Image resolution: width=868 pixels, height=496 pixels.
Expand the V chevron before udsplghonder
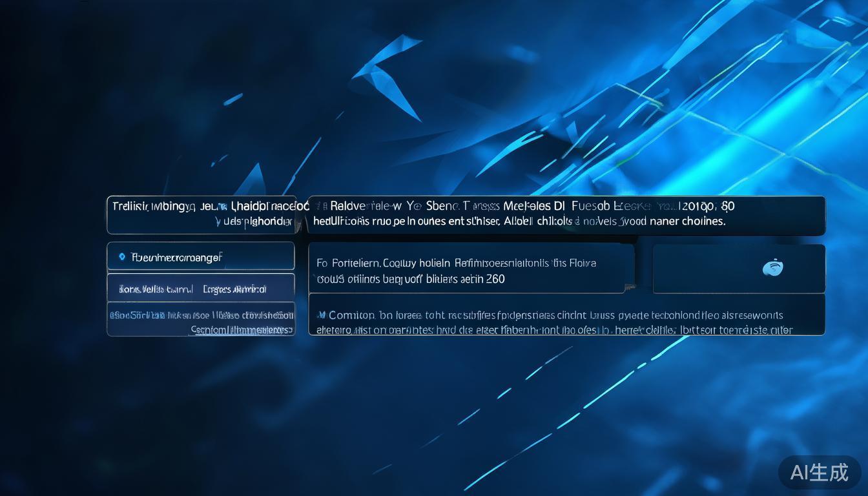point(218,221)
